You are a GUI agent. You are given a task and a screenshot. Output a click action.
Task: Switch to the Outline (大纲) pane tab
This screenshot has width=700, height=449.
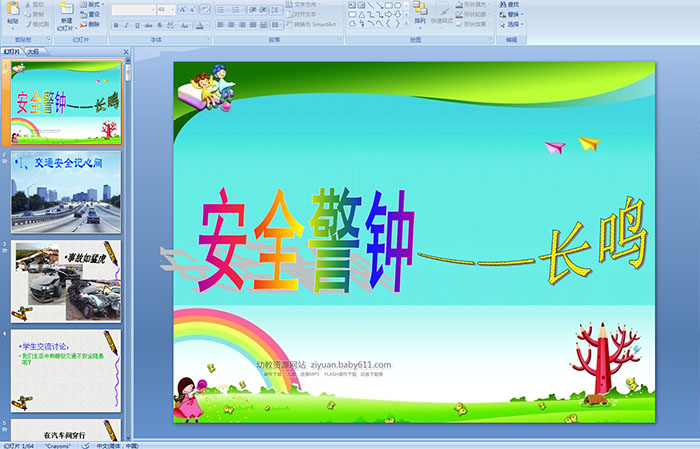point(33,52)
